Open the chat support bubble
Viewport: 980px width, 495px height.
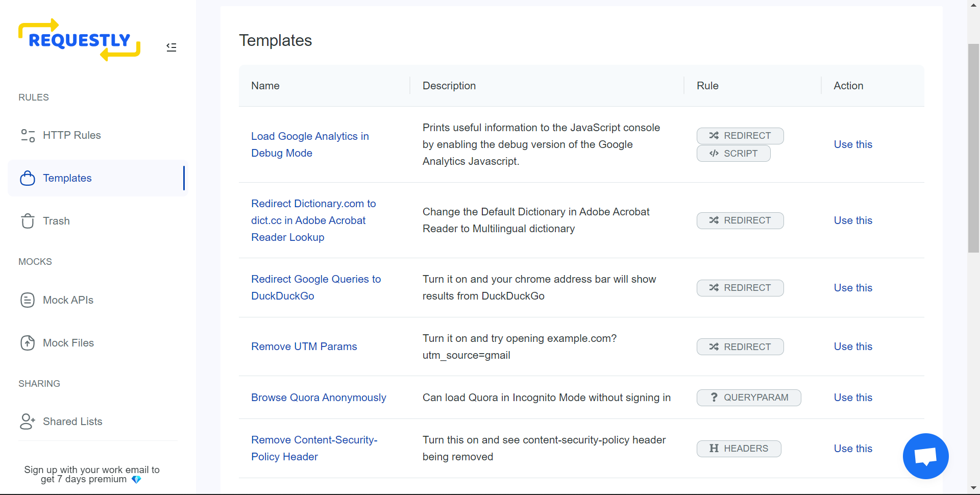click(x=925, y=456)
